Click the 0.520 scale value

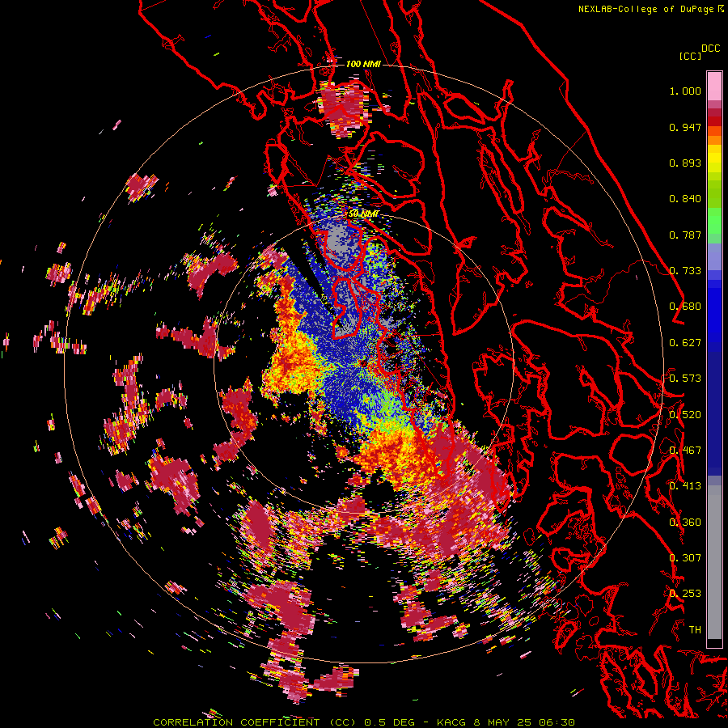(685, 415)
